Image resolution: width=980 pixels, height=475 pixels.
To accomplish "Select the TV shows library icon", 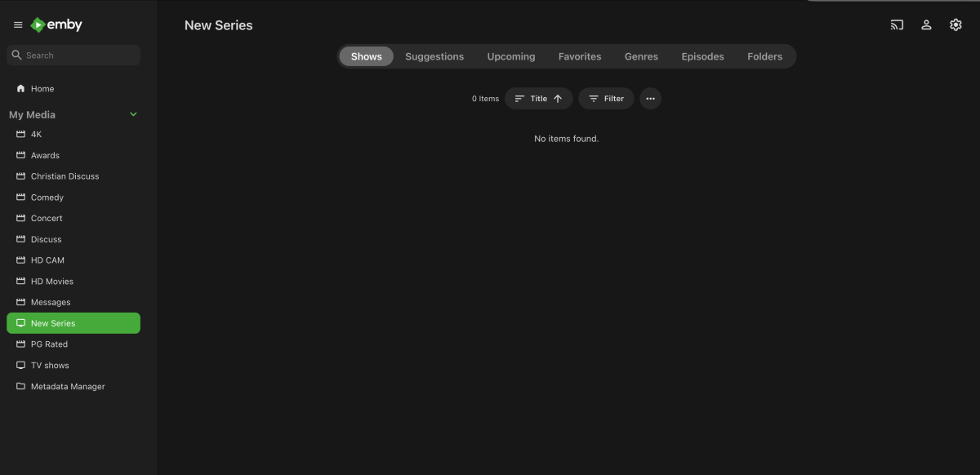I will pyautogui.click(x=20, y=365).
